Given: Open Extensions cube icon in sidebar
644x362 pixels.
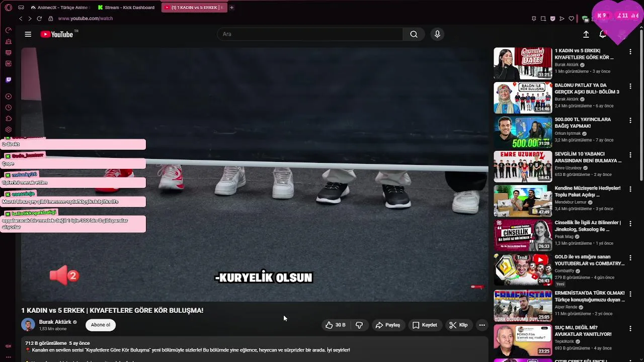Looking at the screenshot, I should 9,119.
